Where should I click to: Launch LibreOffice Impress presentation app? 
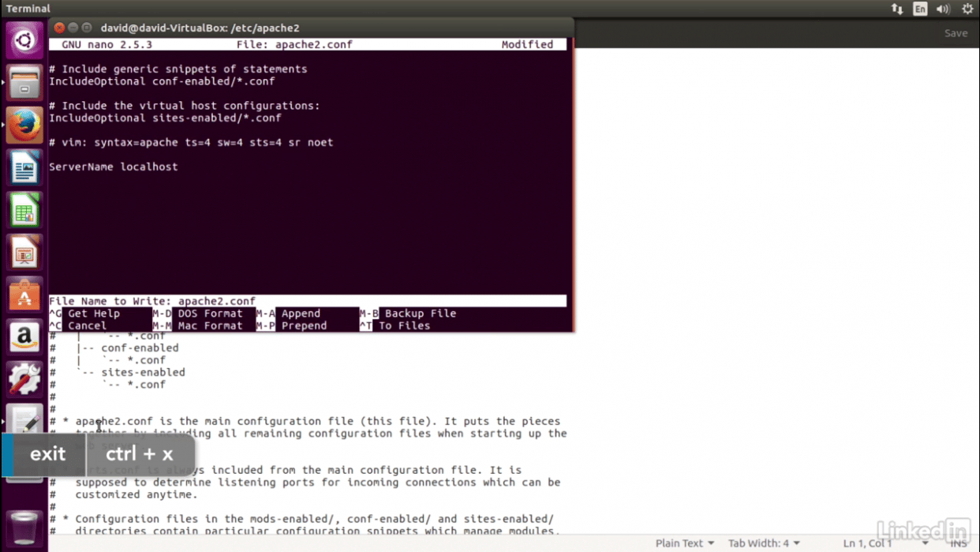click(24, 253)
